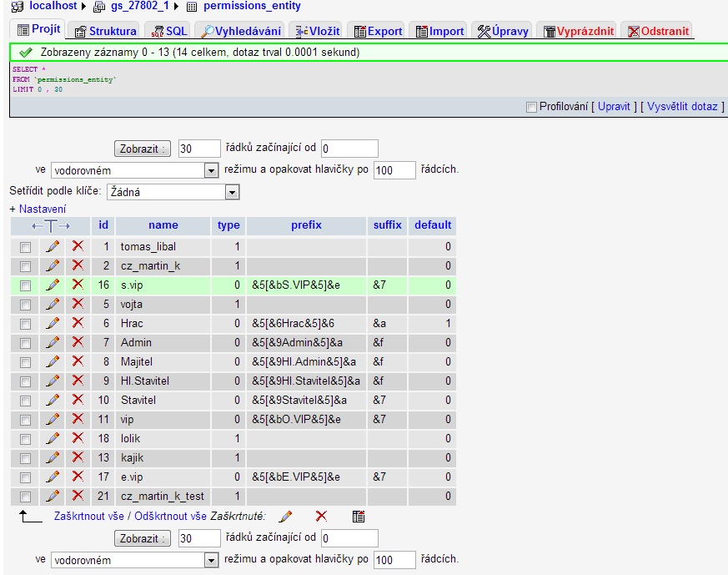Click the top starting row field with 0
728x575 pixels.
point(349,149)
